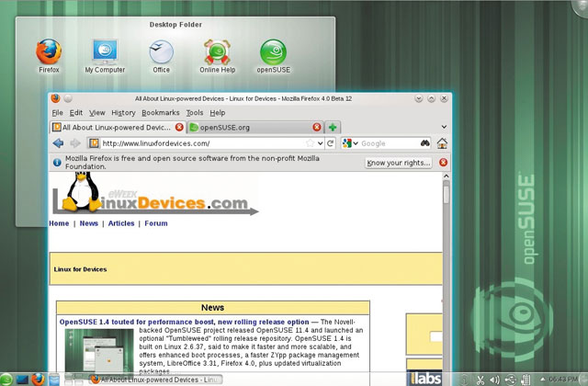Screen dimensions: 588x386
Task: Open the File menu
Action: click(57, 113)
